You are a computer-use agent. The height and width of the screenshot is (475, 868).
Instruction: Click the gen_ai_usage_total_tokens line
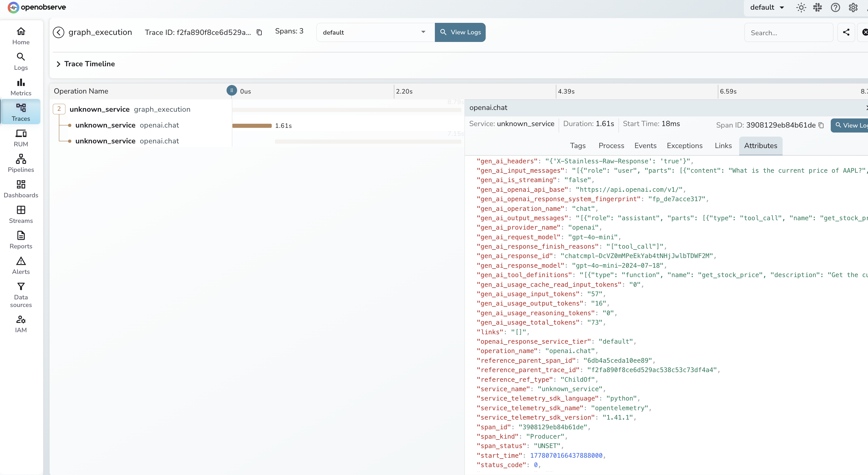click(x=541, y=323)
